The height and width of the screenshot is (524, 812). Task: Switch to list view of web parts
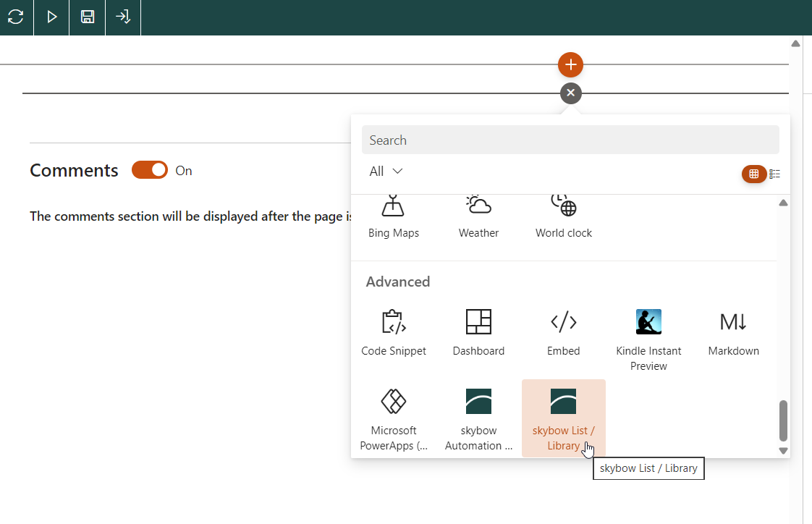coord(775,174)
